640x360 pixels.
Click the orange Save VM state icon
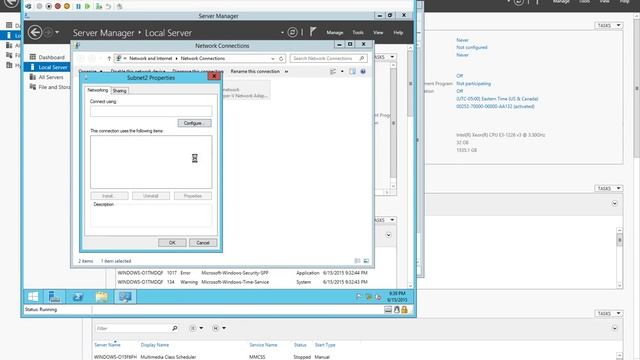point(67,7)
